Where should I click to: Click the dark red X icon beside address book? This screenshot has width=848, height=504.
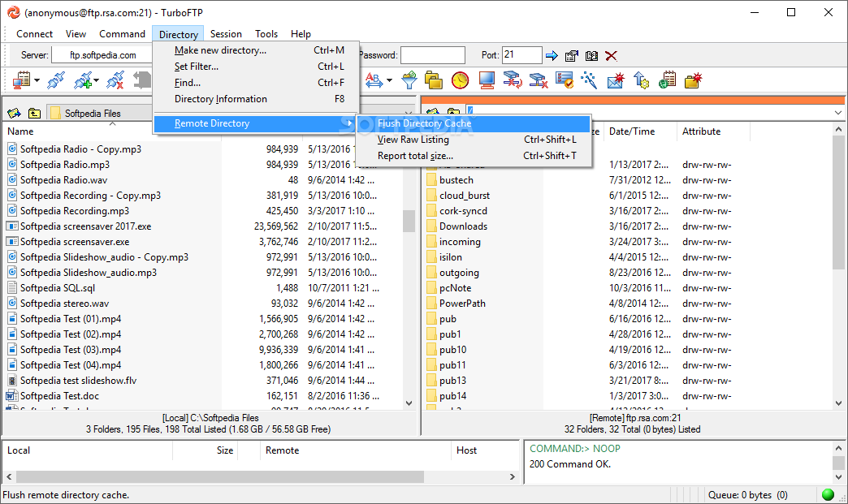coord(611,55)
